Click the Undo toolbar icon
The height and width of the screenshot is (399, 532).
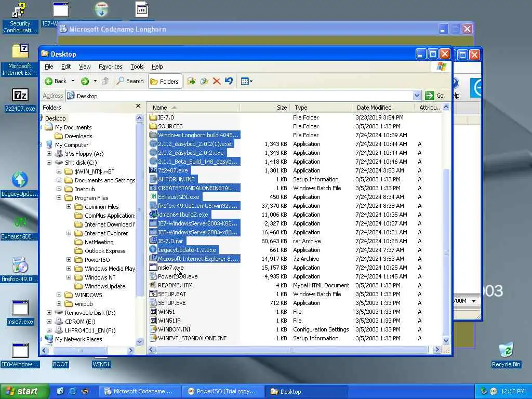tap(229, 81)
